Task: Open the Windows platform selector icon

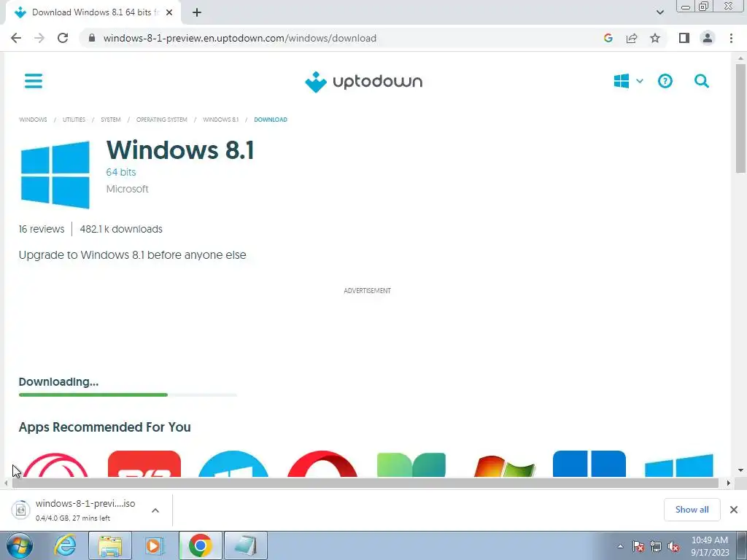Action: (622, 81)
